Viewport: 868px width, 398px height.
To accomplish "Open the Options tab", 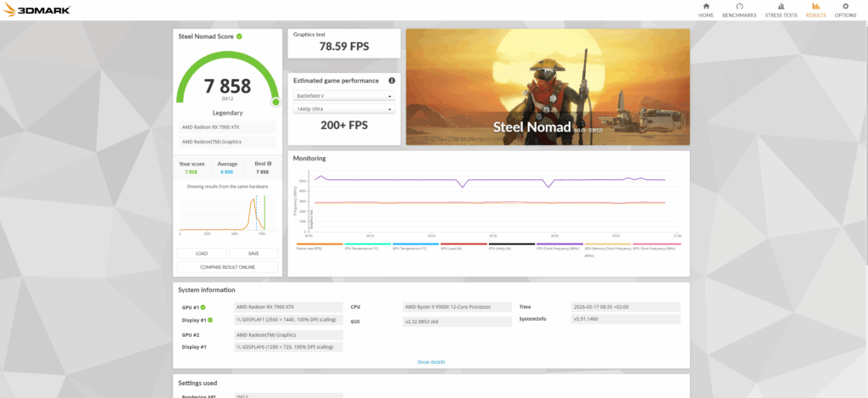I will (845, 10).
